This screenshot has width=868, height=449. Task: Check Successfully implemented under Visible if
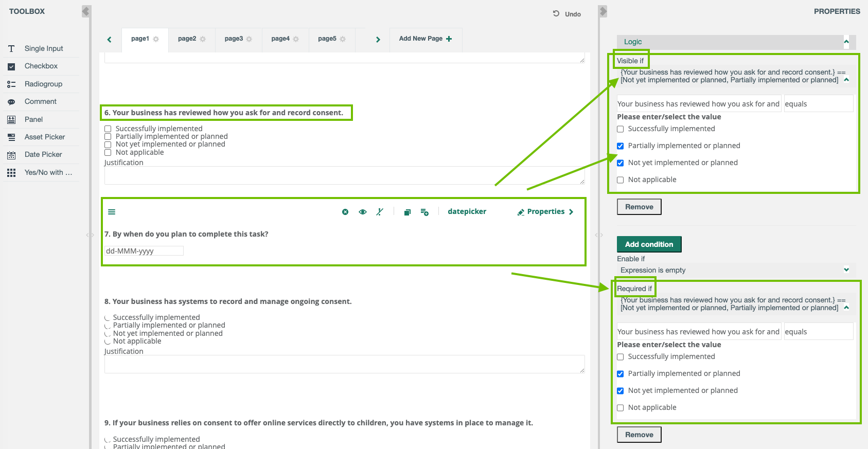621,129
